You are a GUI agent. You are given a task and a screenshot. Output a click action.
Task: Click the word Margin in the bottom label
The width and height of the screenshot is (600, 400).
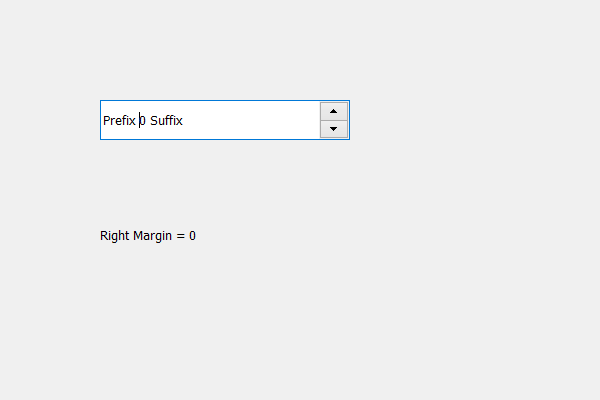pyautogui.click(x=152, y=236)
